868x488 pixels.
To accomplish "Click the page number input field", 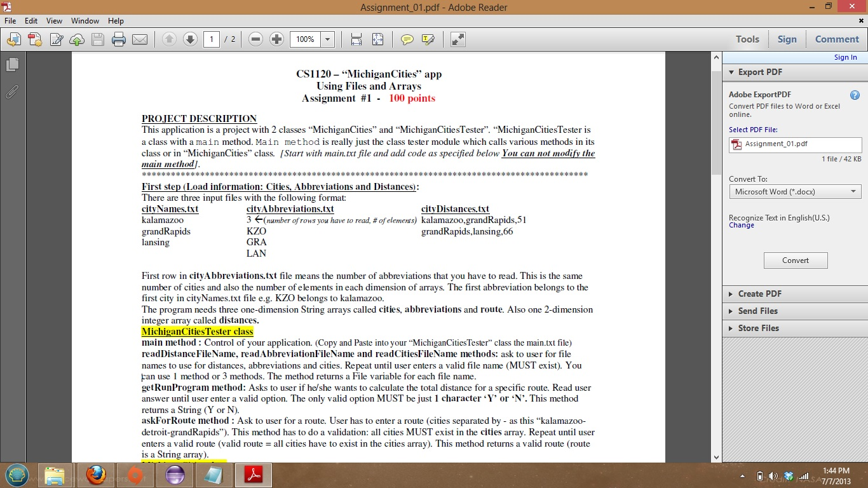I will coord(212,39).
